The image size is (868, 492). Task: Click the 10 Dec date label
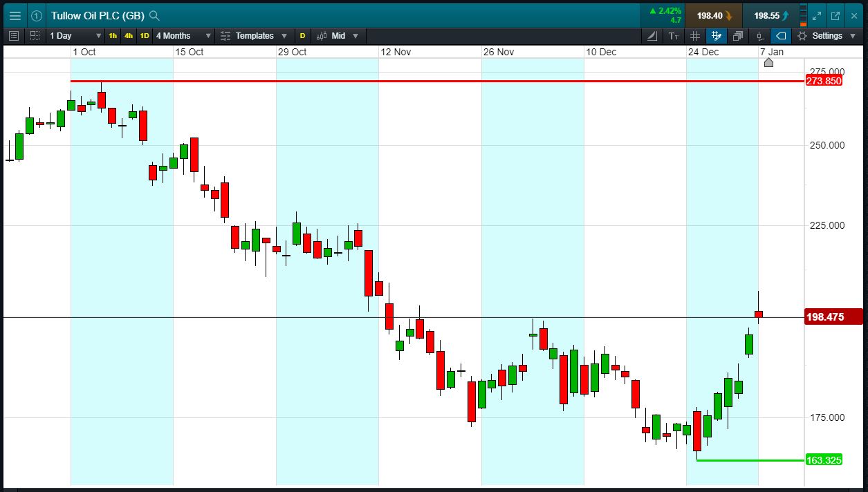click(x=601, y=52)
